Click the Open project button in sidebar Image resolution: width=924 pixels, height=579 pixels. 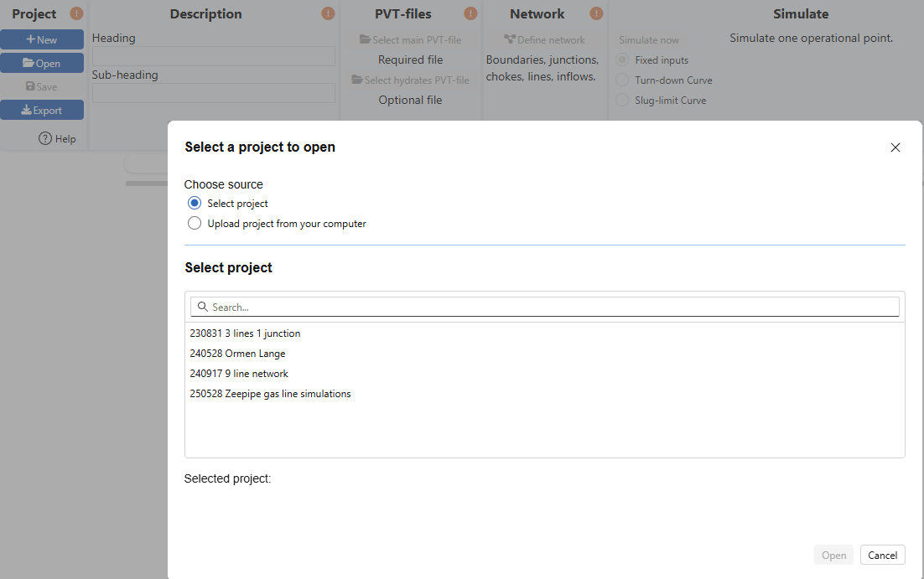point(42,63)
